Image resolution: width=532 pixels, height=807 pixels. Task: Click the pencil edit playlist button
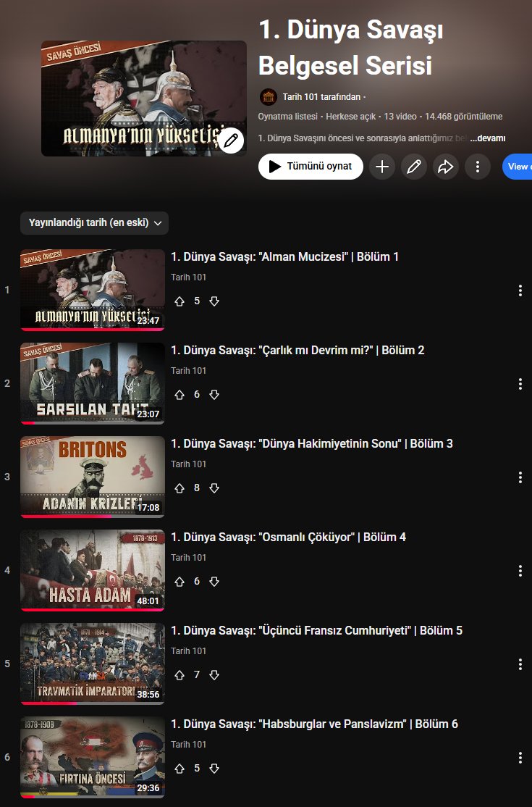click(414, 167)
